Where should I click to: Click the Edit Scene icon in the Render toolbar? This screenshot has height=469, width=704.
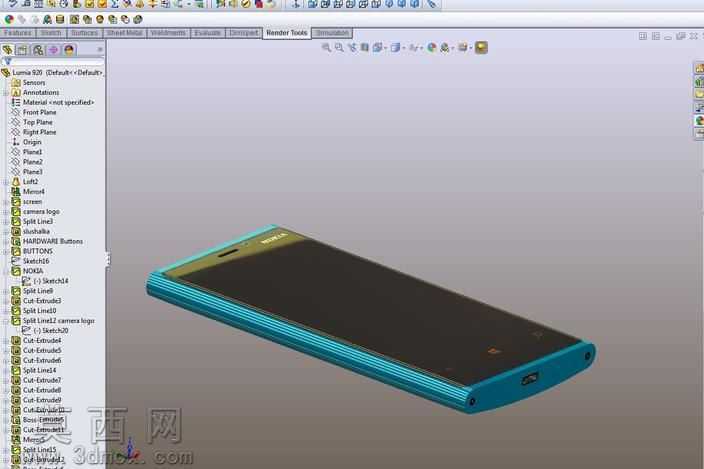(47, 19)
